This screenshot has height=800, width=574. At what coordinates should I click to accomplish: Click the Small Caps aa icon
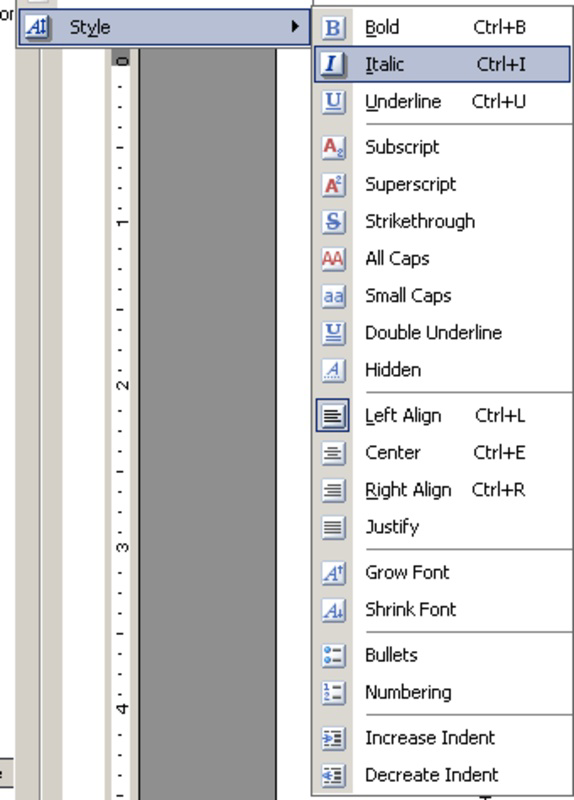point(333,296)
